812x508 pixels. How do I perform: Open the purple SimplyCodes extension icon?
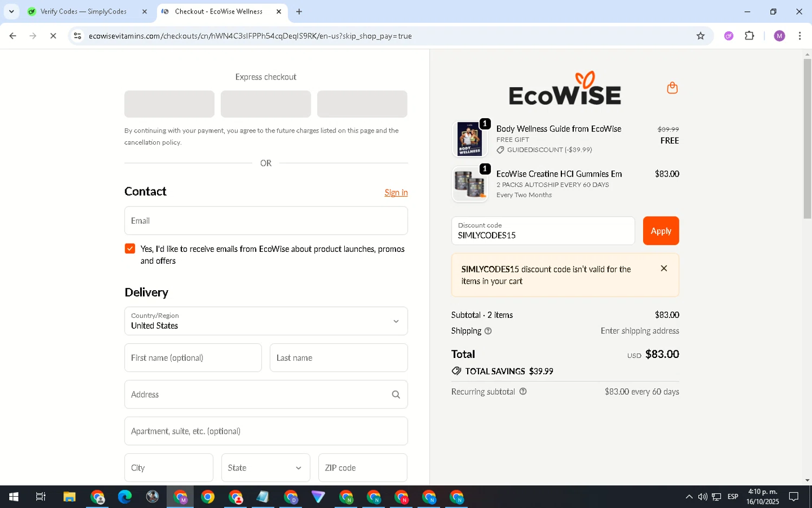click(729, 36)
